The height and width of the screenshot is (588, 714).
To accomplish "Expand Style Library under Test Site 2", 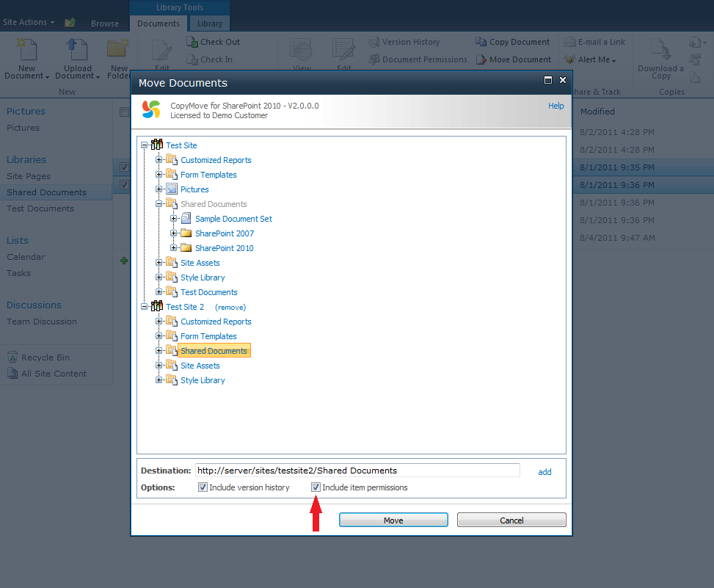I will pyautogui.click(x=159, y=380).
